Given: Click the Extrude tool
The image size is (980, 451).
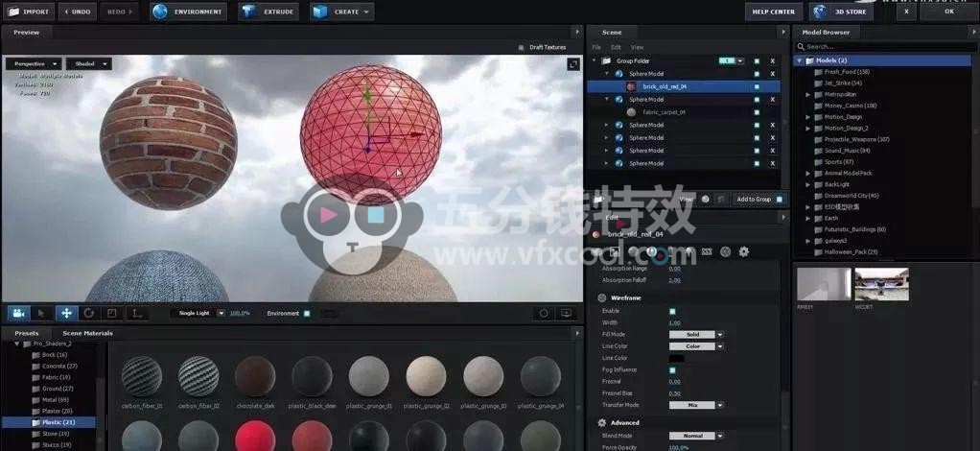Looking at the screenshot, I should coord(268,12).
